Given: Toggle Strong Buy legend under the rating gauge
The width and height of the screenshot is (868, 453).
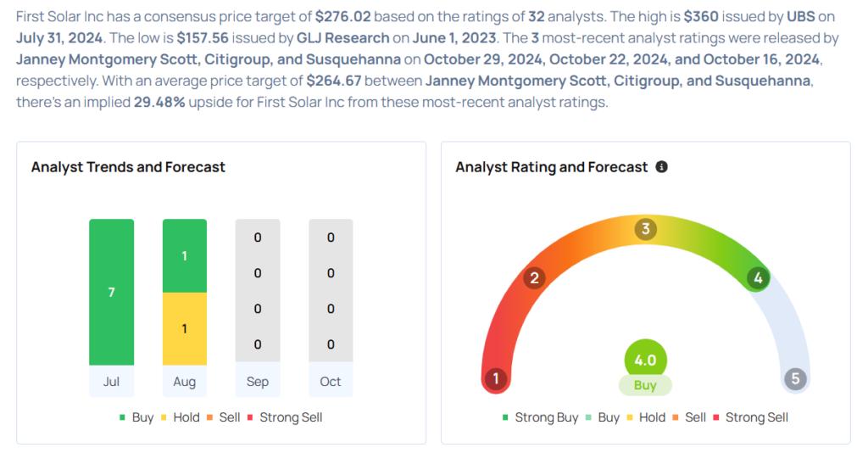Looking at the screenshot, I should click(540, 417).
